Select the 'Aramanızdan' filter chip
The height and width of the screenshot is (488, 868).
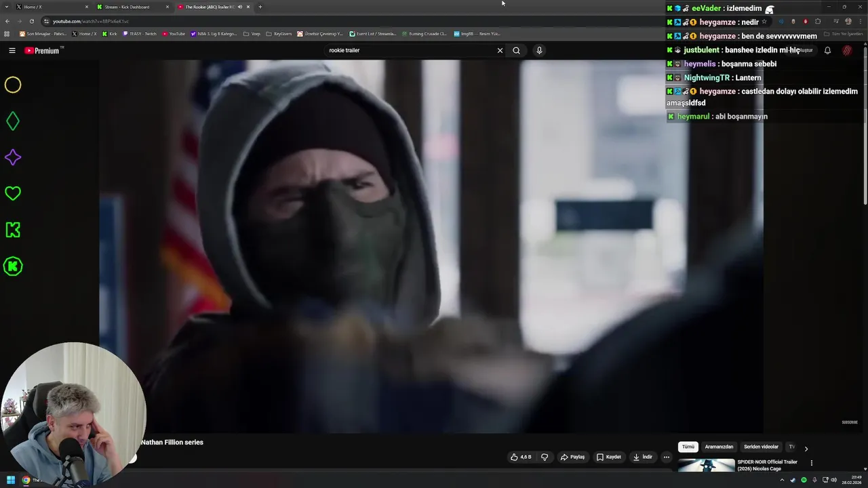[x=719, y=447]
